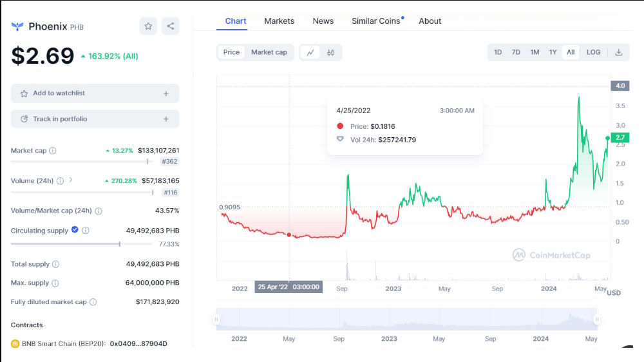Open the About tab
The image size is (644, 362).
pos(430,21)
